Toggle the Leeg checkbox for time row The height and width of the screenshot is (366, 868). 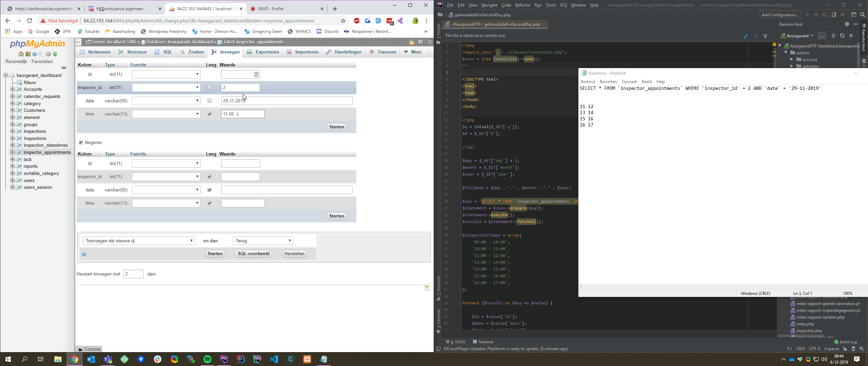pyautogui.click(x=209, y=114)
